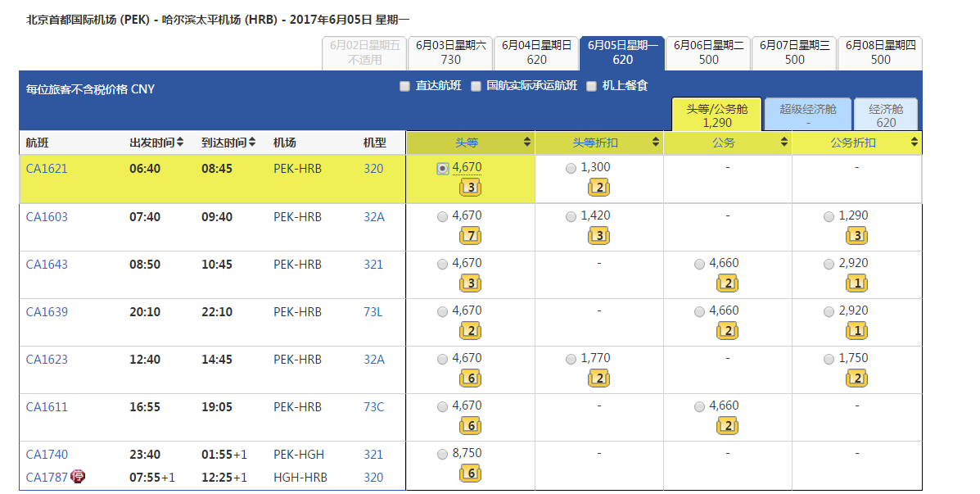980x494 pixels.
Task: Click 6月02日星期五 不适用 disabled date tab
Action: point(364,53)
